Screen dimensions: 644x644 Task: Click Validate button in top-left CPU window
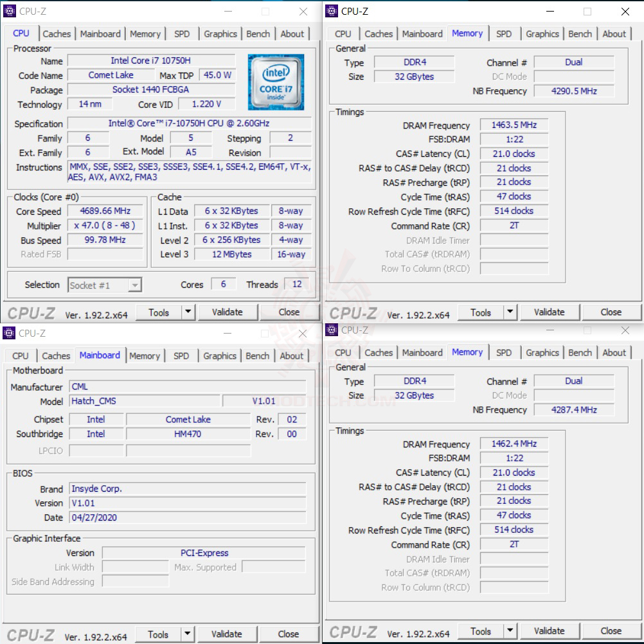pyautogui.click(x=227, y=312)
